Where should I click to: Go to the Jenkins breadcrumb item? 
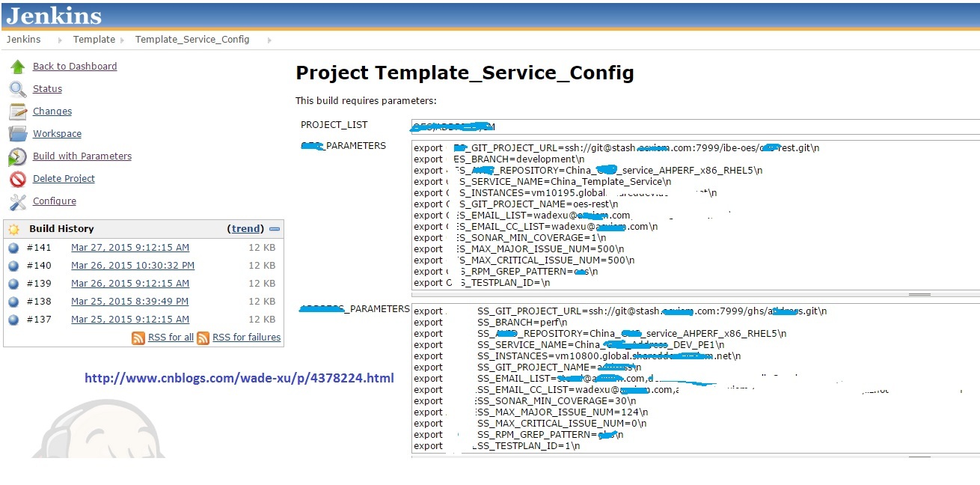[24, 40]
